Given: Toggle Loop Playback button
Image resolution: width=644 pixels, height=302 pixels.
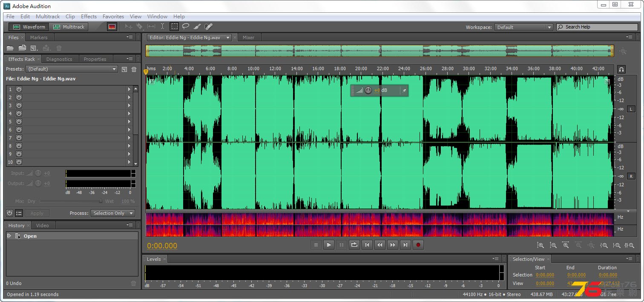Looking at the screenshot, I should click(354, 245).
